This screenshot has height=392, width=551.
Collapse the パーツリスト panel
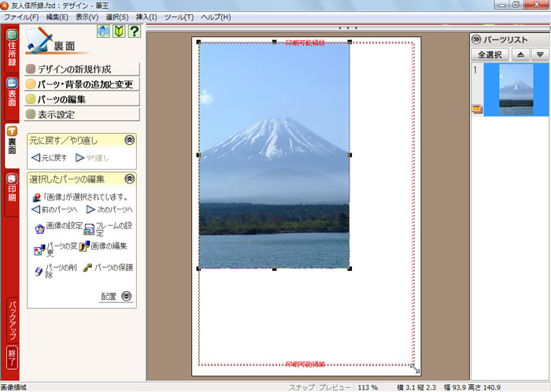475,39
